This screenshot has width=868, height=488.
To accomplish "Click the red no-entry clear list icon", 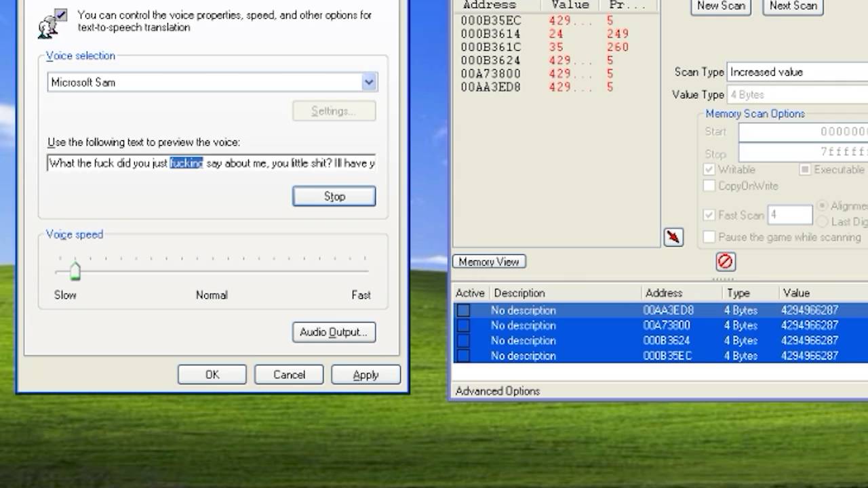I will pos(725,261).
